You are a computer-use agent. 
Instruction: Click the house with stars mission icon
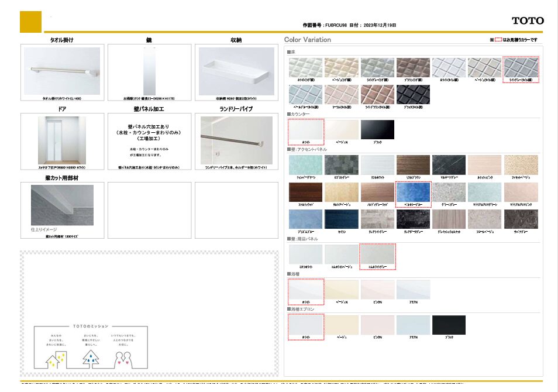click(56, 360)
